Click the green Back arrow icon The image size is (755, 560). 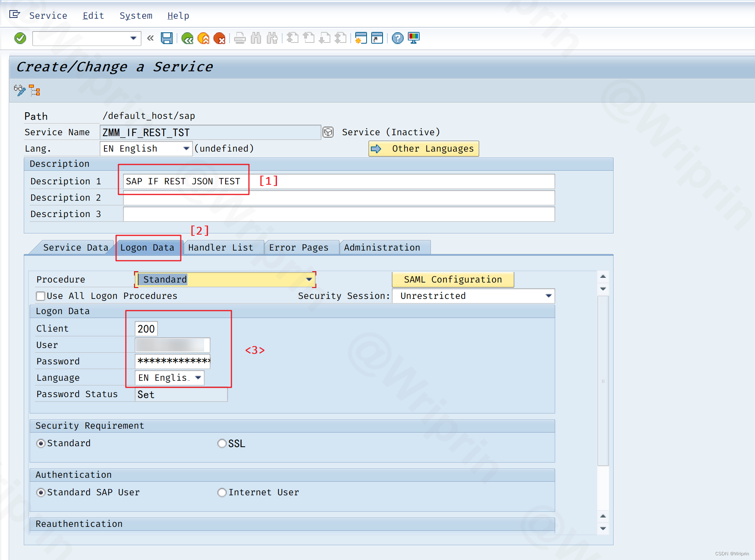click(x=188, y=38)
